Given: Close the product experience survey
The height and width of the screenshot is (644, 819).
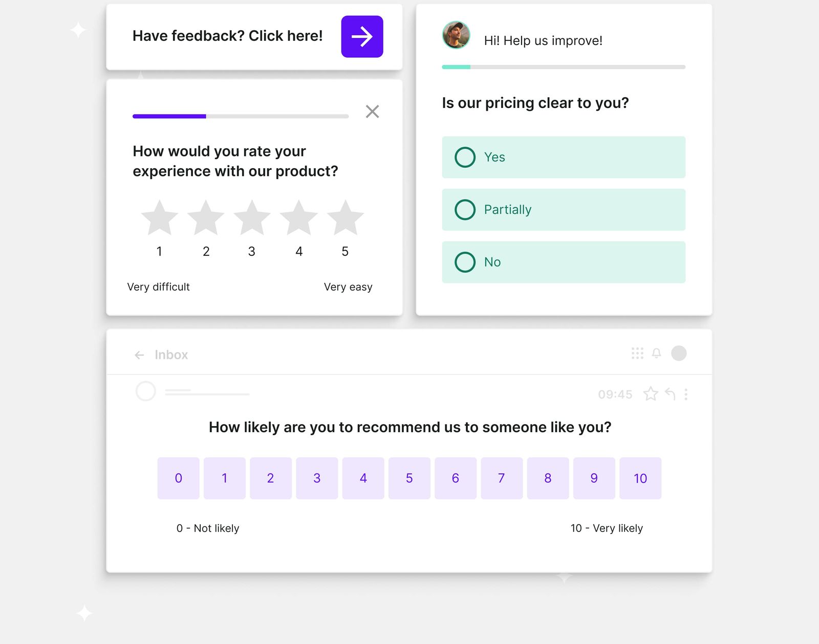Looking at the screenshot, I should tap(372, 112).
